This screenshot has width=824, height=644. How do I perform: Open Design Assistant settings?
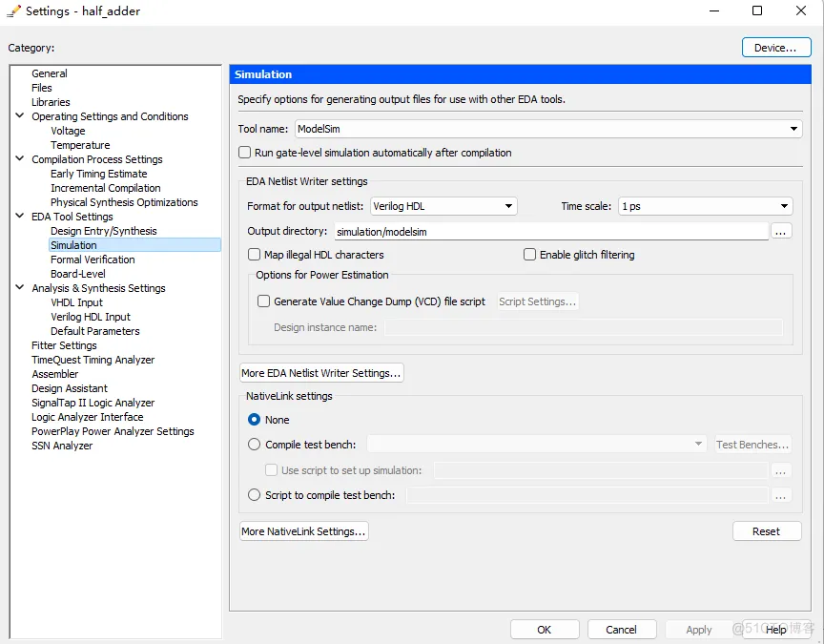(x=70, y=388)
